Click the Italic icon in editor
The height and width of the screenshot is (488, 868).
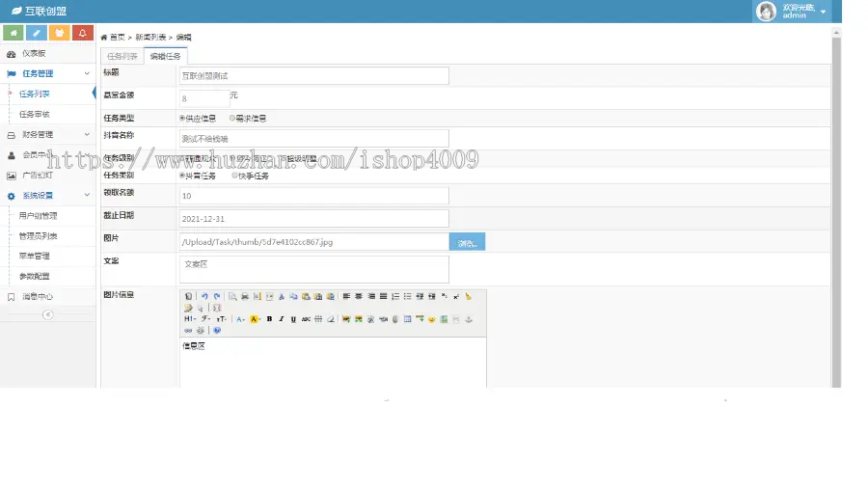[x=282, y=319]
